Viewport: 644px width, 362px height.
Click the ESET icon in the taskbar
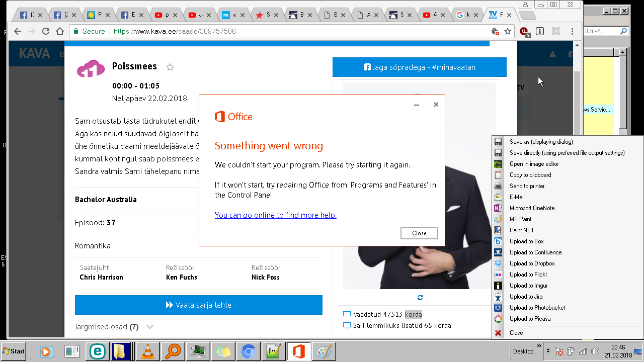(97, 351)
